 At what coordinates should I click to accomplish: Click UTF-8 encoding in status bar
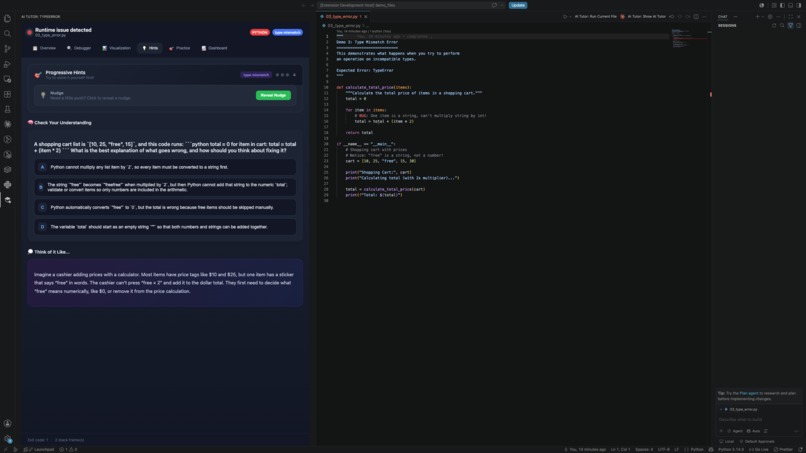[x=664, y=449]
